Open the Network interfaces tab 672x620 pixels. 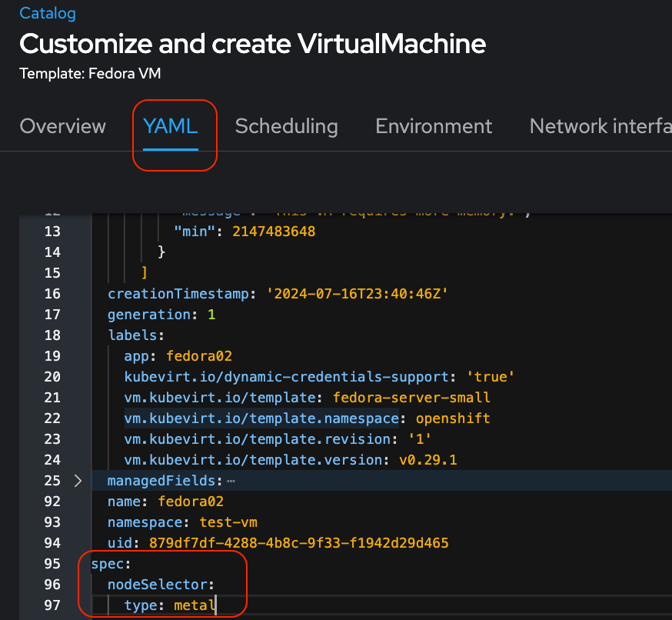[x=600, y=126]
